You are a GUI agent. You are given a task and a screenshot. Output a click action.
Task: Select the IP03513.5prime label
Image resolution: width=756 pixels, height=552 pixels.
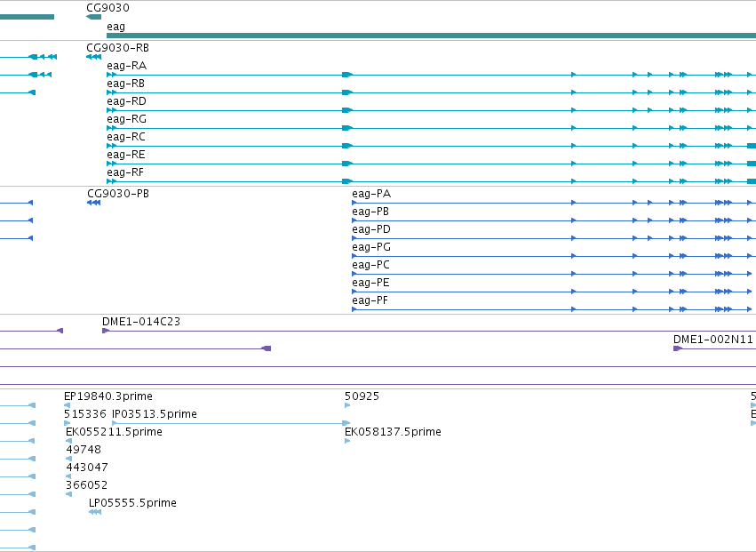155,414
